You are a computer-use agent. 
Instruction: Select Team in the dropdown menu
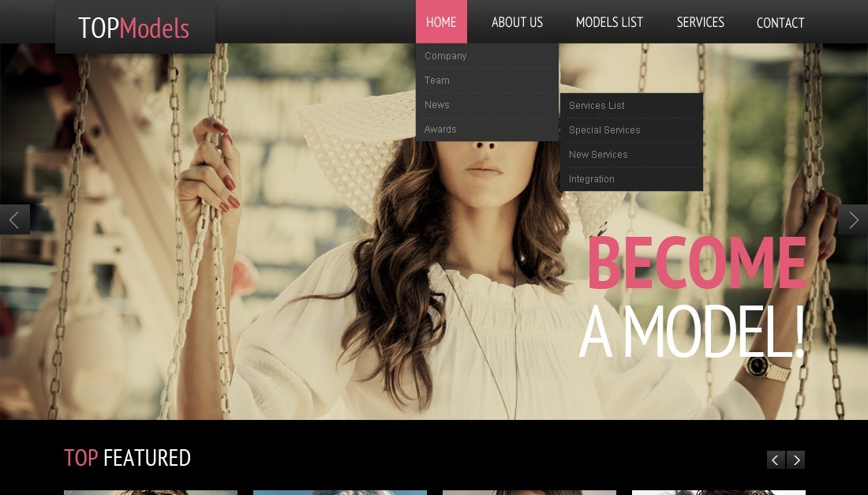[437, 81]
